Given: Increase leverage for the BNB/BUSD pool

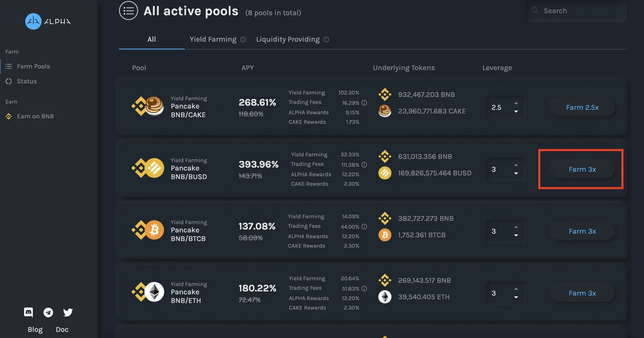Looking at the screenshot, I should click(x=516, y=165).
